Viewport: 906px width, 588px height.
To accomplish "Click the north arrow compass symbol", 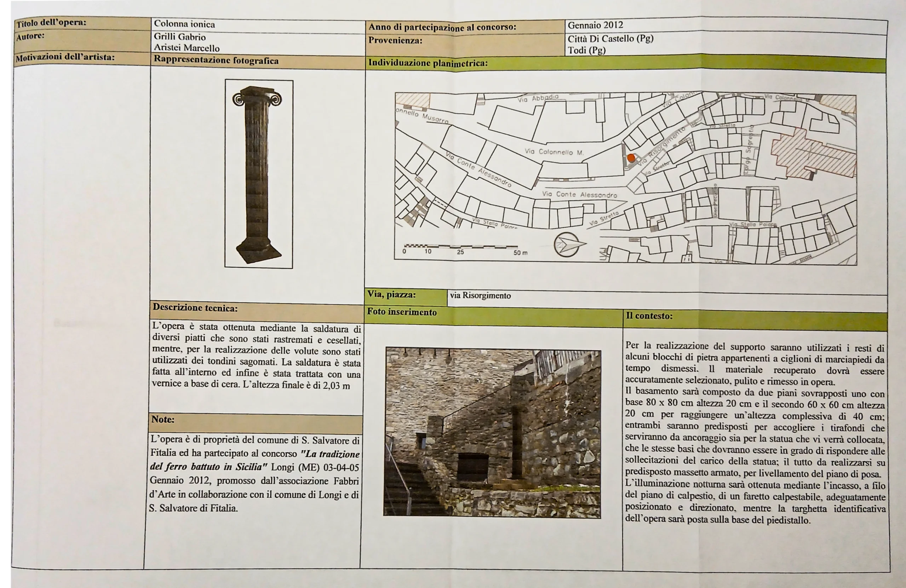I will (x=568, y=244).
